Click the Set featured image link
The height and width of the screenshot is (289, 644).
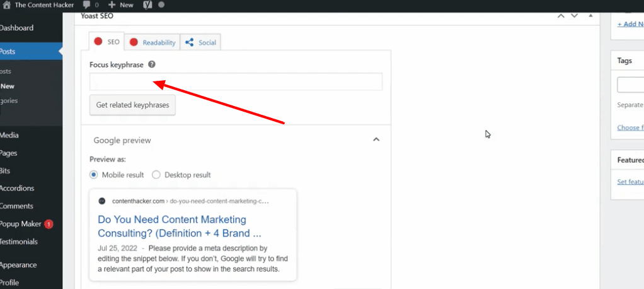point(630,181)
